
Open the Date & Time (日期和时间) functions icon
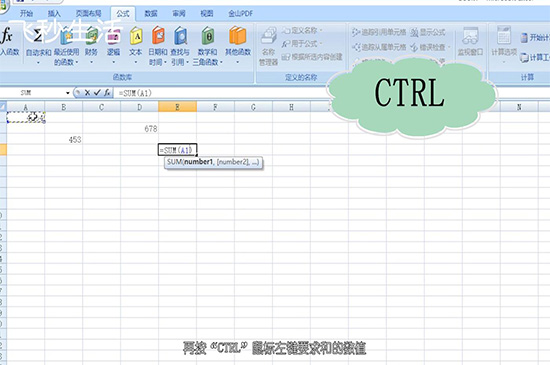click(x=158, y=36)
